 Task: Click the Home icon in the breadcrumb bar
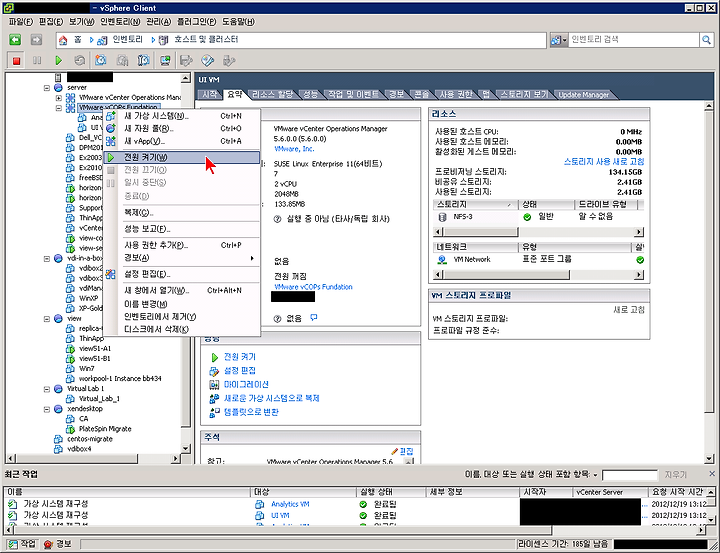tap(63, 40)
